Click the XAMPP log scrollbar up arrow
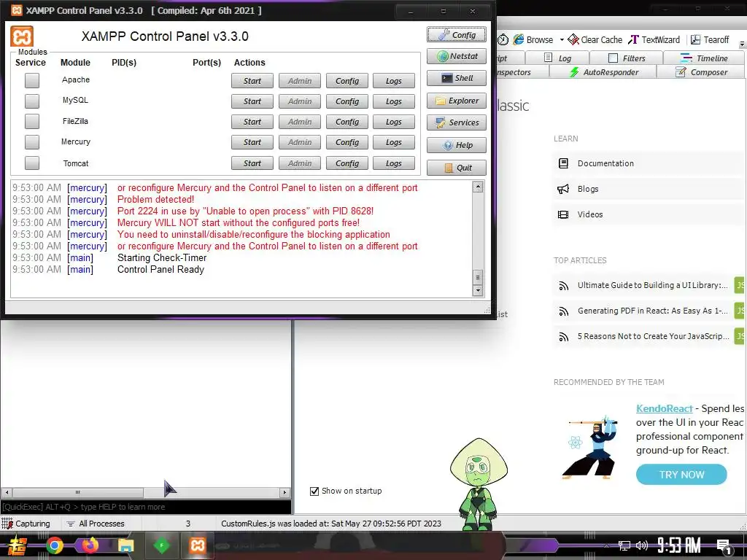 pos(478,187)
